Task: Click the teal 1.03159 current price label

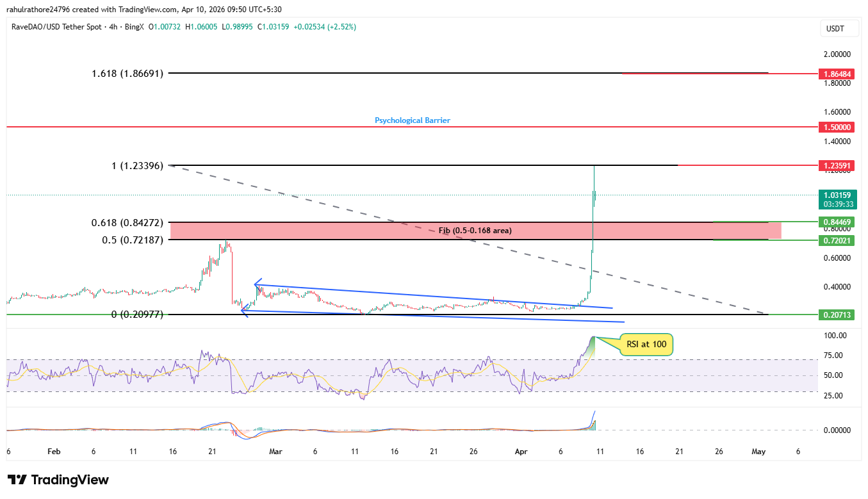Action: tap(839, 195)
